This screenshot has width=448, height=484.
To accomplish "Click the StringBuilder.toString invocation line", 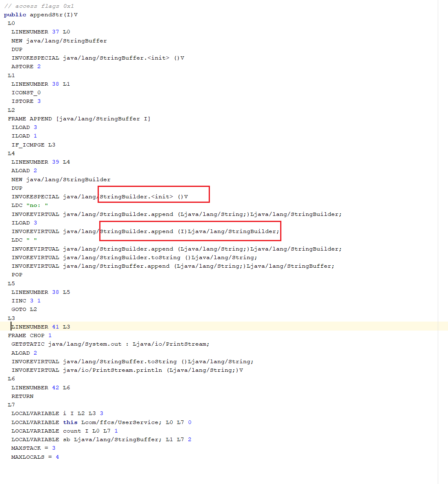I will pos(134,258).
